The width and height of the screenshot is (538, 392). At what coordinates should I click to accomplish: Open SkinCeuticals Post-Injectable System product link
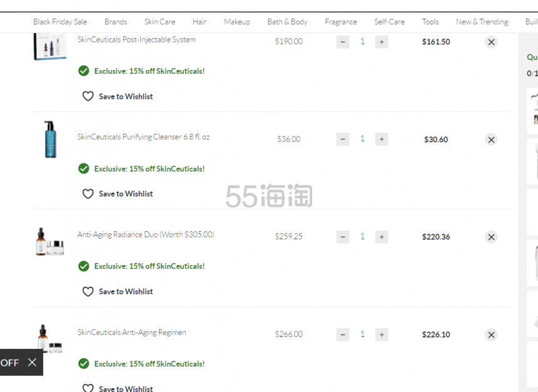pyautogui.click(x=136, y=39)
